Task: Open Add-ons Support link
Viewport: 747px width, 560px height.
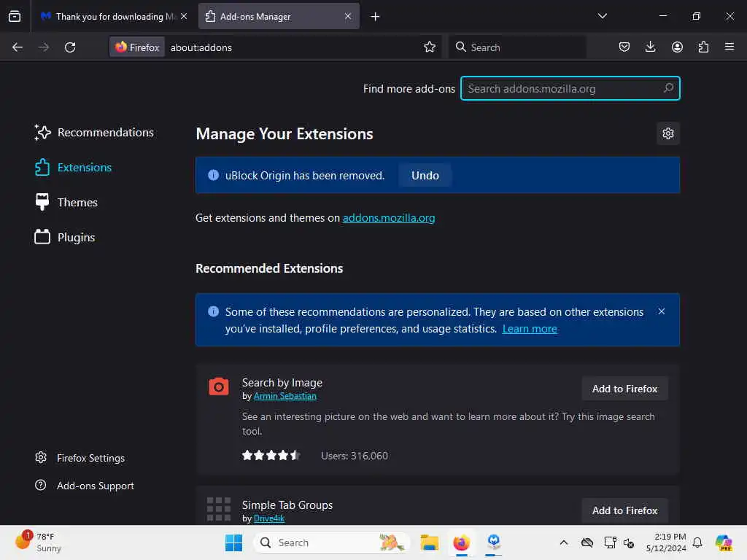Action: (x=85, y=486)
